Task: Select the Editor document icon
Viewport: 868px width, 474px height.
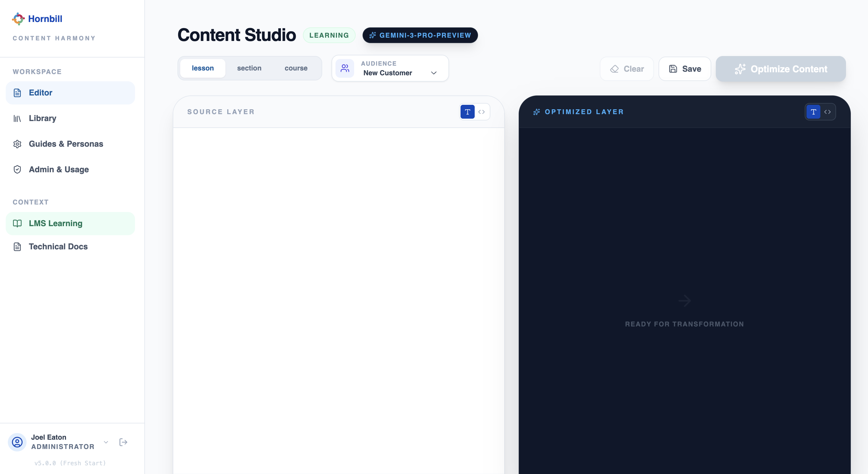Action: pos(17,93)
